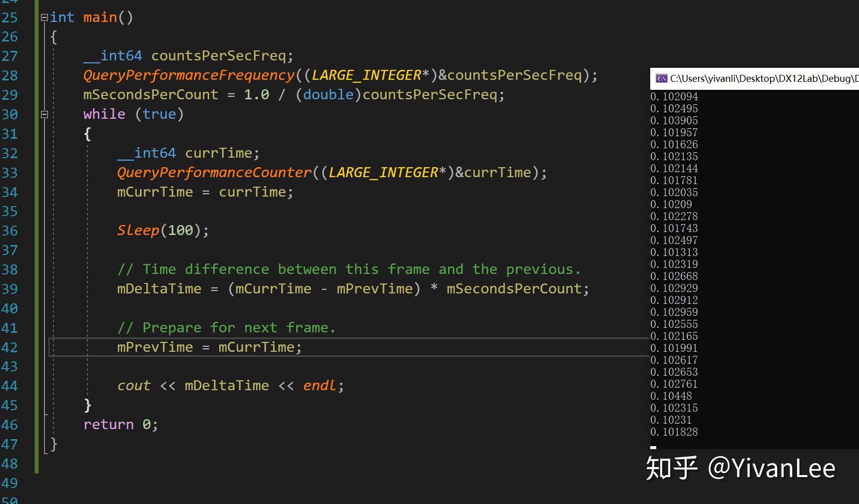
Task: Click the first console output value 0.102094
Action: click(674, 96)
